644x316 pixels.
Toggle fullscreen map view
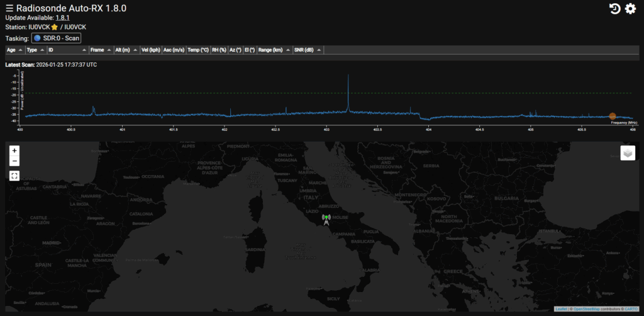click(x=14, y=176)
